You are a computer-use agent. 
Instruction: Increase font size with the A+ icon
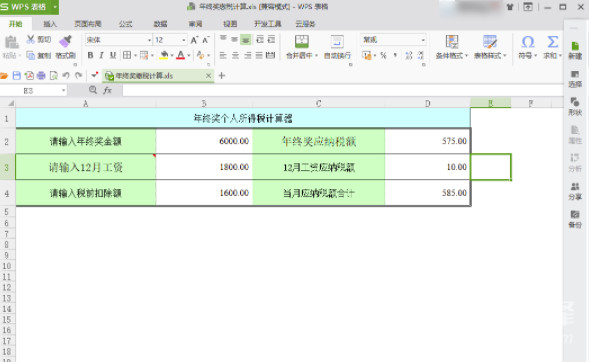(194, 40)
